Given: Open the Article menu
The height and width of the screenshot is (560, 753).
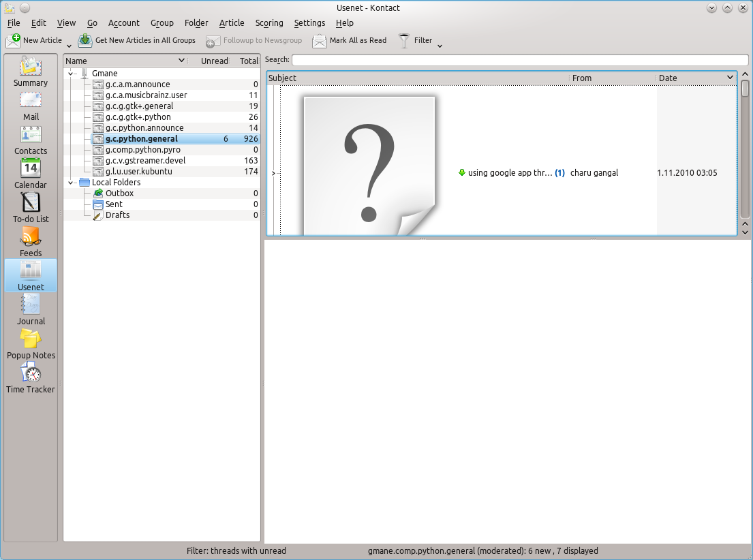Looking at the screenshot, I should (x=232, y=23).
